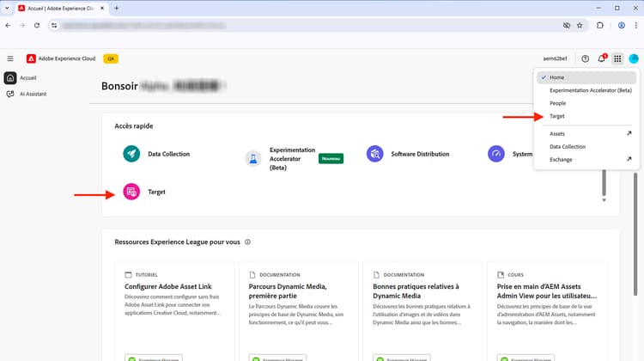
Task: Toggle the apps grid switcher icon
Action: 617,58
